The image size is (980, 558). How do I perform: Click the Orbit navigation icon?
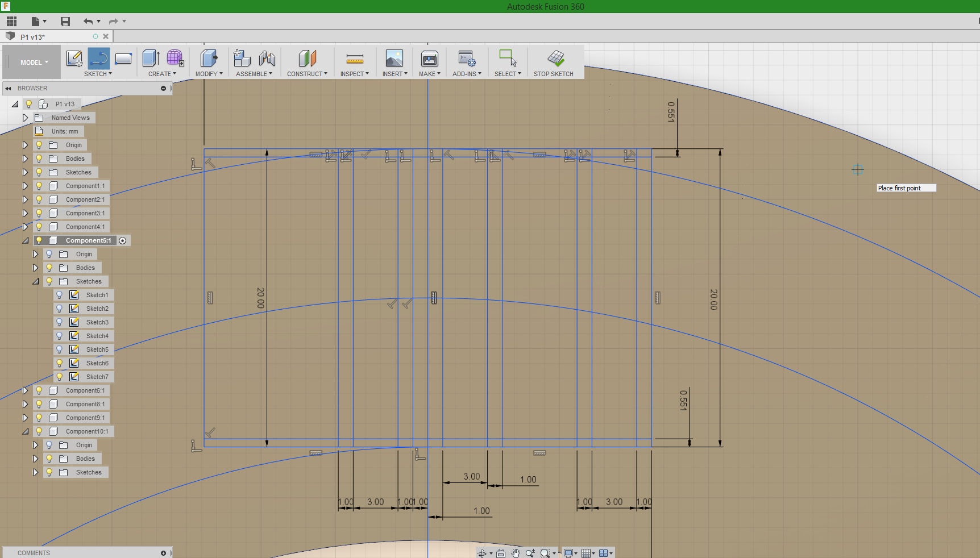point(482,553)
